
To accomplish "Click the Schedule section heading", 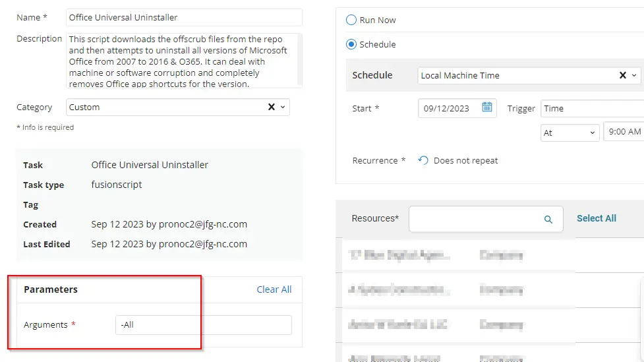I will (x=372, y=75).
